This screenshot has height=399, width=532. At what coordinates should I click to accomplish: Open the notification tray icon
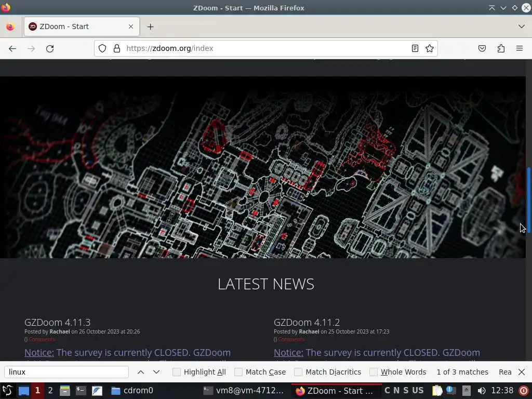[451, 391]
